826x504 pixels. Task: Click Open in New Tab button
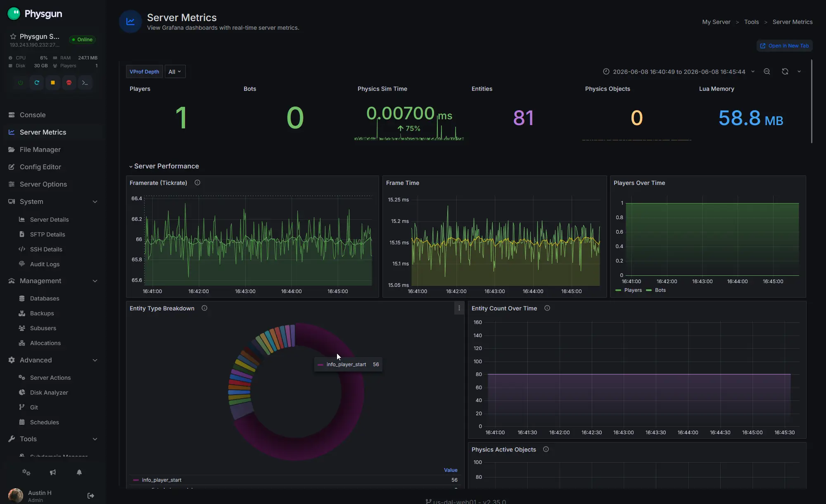[784, 46]
